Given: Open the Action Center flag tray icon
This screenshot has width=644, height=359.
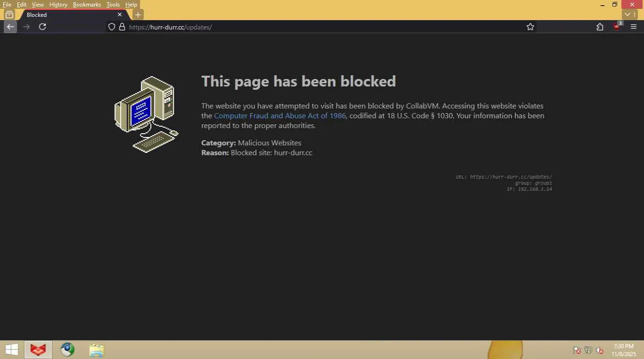Looking at the screenshot, I should click(577, 350).
